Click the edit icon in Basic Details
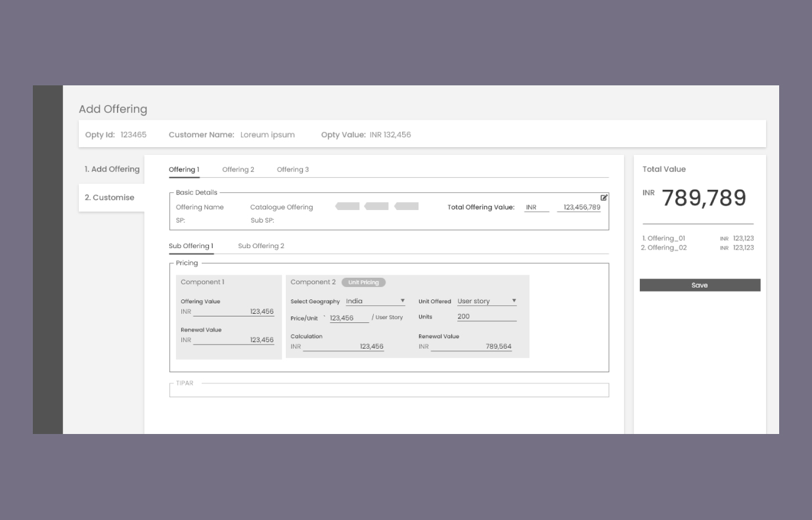The image size is (812, 520). 604,197
